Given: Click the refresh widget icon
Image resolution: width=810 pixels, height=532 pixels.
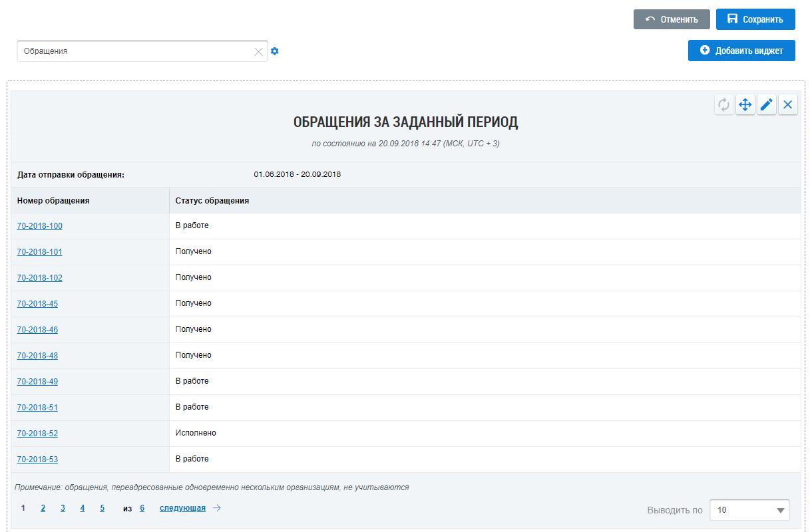Looking at the screenshot, I should click(x=724, y=104).
